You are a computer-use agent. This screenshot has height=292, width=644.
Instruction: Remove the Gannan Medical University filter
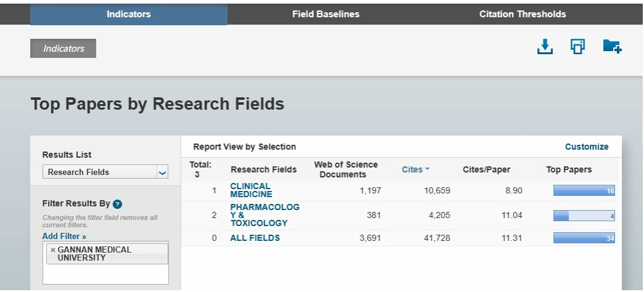tap(53, 249)
